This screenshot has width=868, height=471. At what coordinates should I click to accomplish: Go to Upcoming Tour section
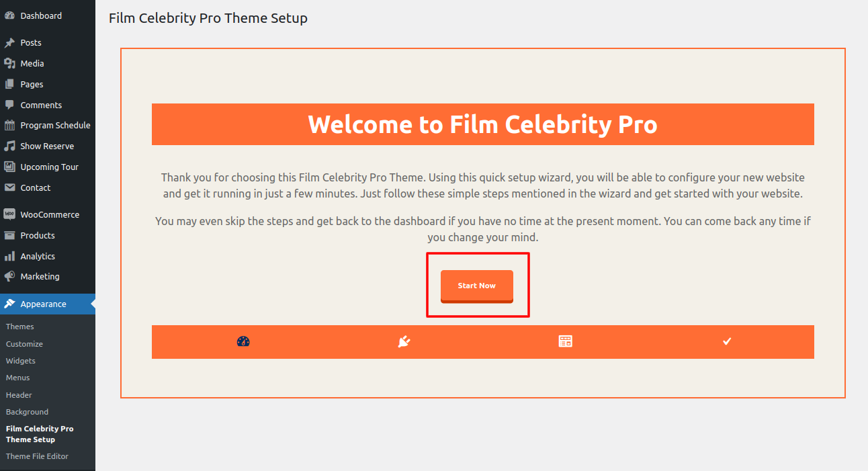coord(49,167)
